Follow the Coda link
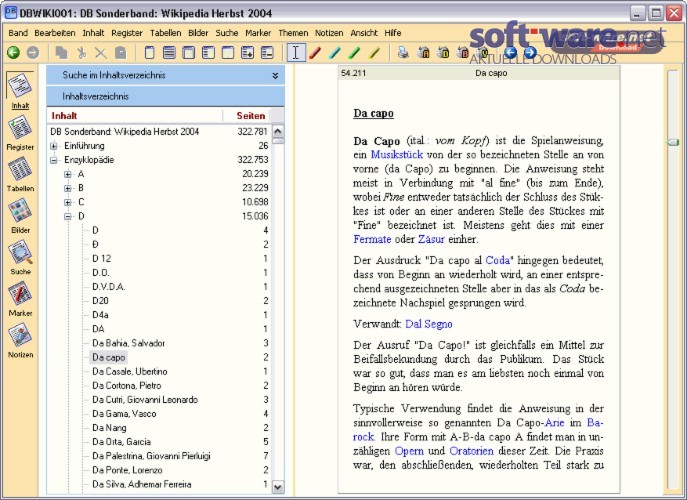Screen dimensions: 687x500 tap(497, 260)
